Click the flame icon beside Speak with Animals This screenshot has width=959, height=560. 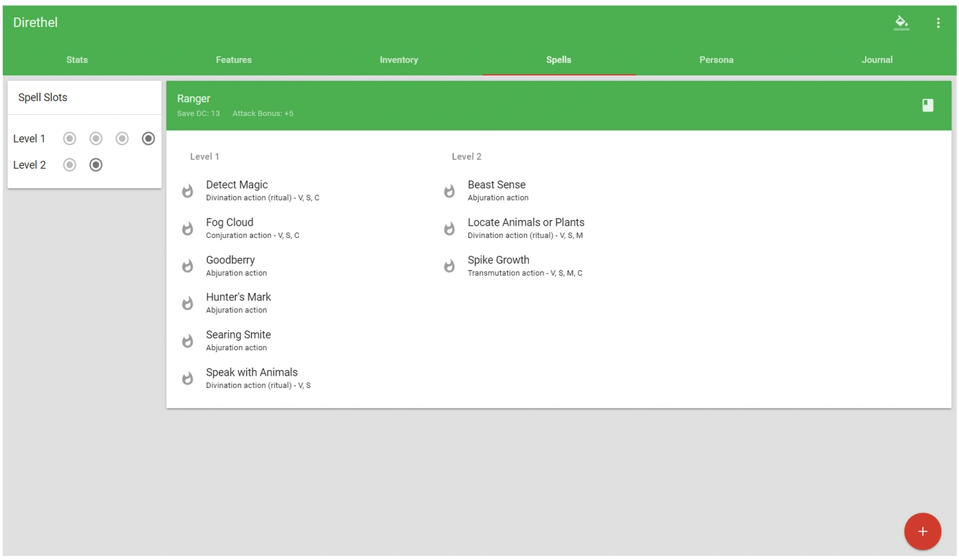[x=187, y=378]
